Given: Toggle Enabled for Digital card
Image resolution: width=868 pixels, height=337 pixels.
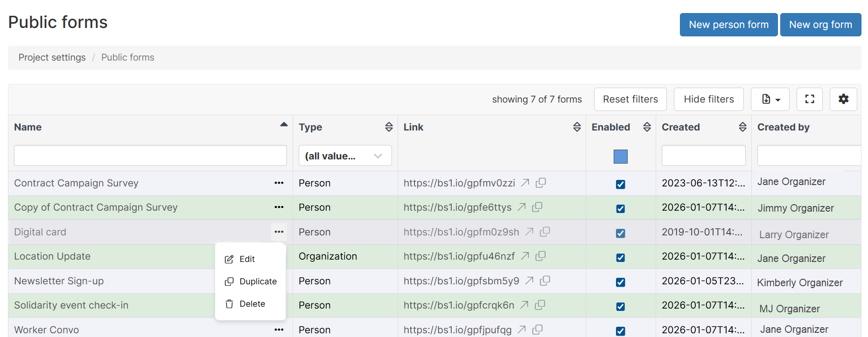Looking at the screenshot, I should 620,233.
